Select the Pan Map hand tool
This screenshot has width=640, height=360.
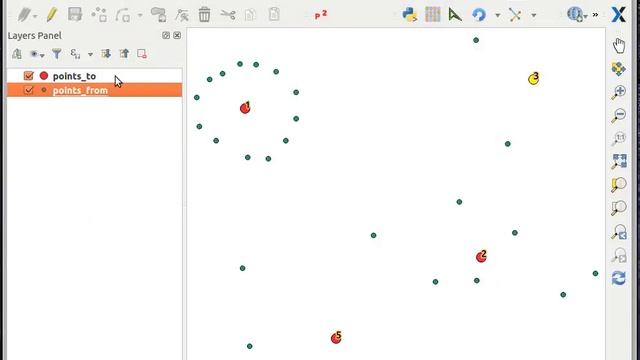click(x=619, y=45)
